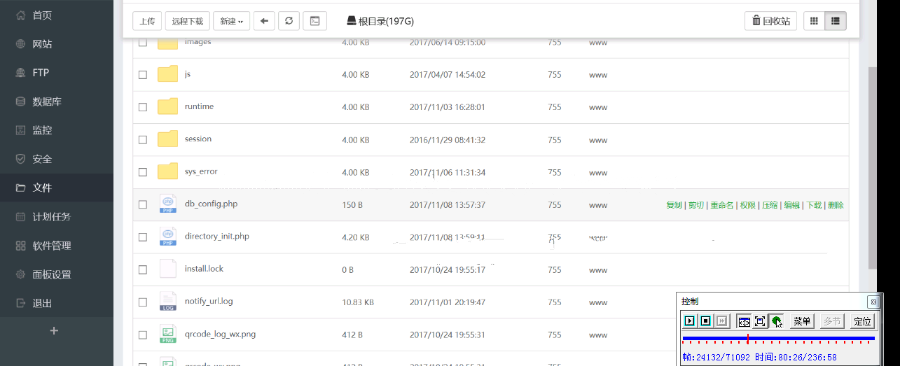Open 面板设置 in the sidebar
This screenshot has height=366, width=900.
click(52, 274)
